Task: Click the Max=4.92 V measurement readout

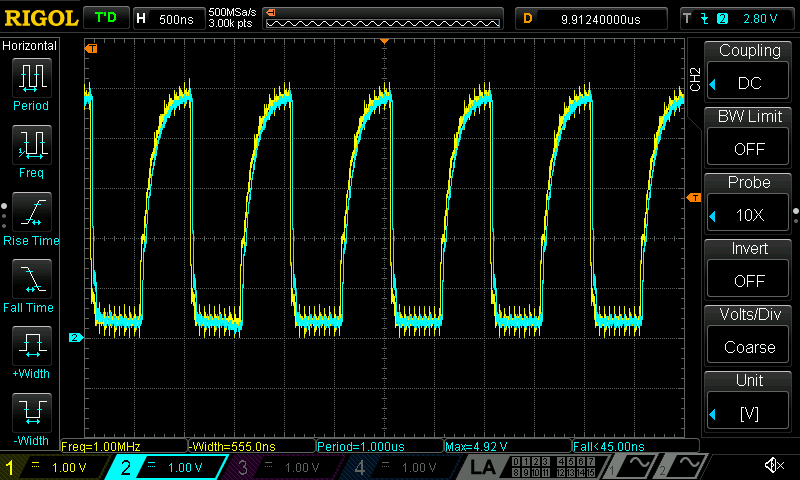Action: point(508,446)
